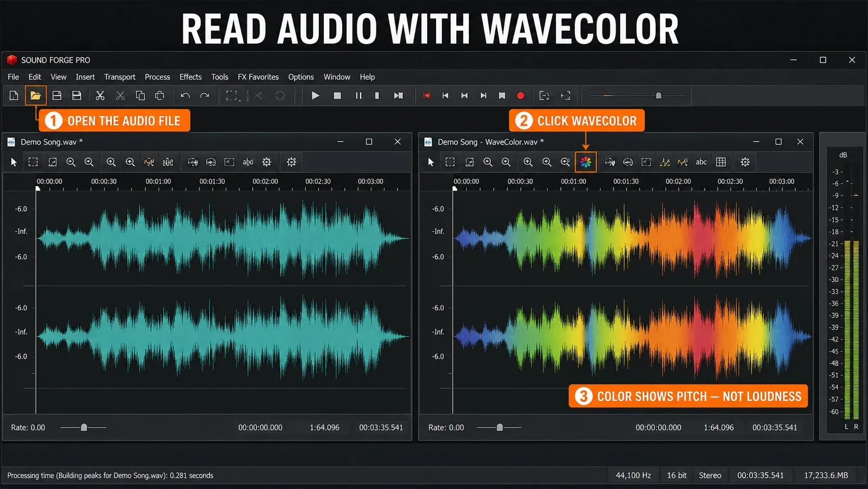
Task: Click the red Record circle button
Action: click(521, 96)
